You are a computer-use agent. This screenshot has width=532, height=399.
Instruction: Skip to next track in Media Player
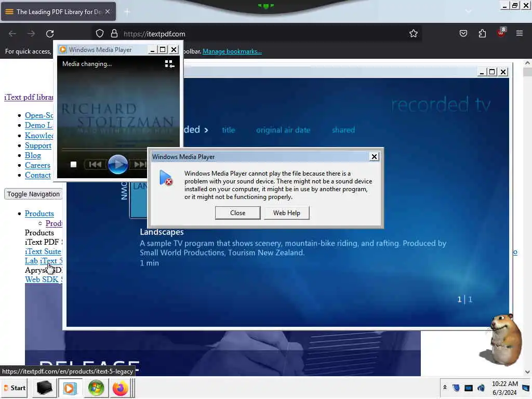(140, 165)
